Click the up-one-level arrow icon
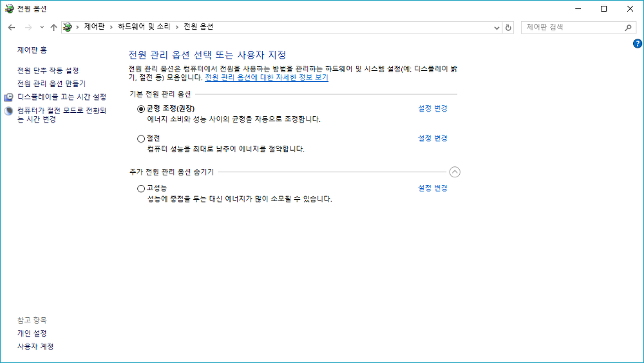This screenshot has width=644, height=363. tap(53, 27)
